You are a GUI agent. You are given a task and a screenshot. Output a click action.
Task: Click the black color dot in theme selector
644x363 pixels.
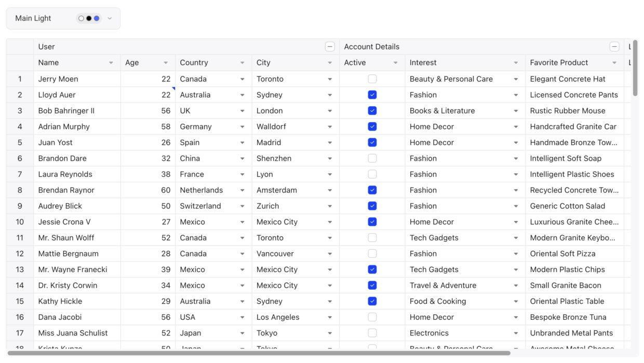(x=89, y=18)
